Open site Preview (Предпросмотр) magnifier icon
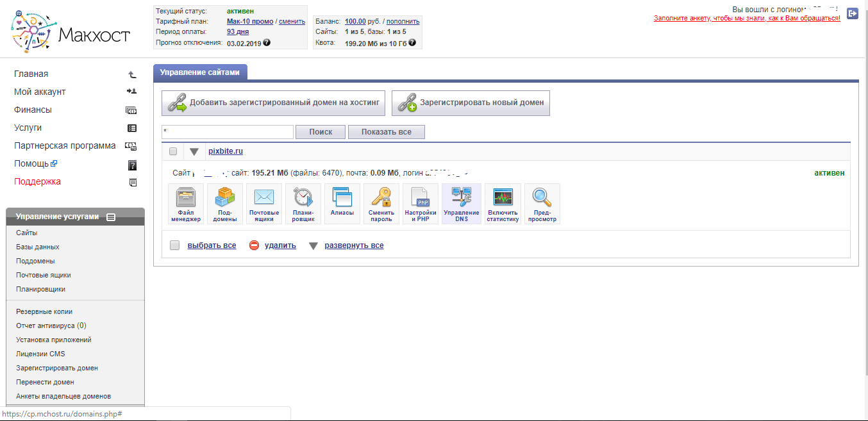Screen dimensions: 868x421 542,203
